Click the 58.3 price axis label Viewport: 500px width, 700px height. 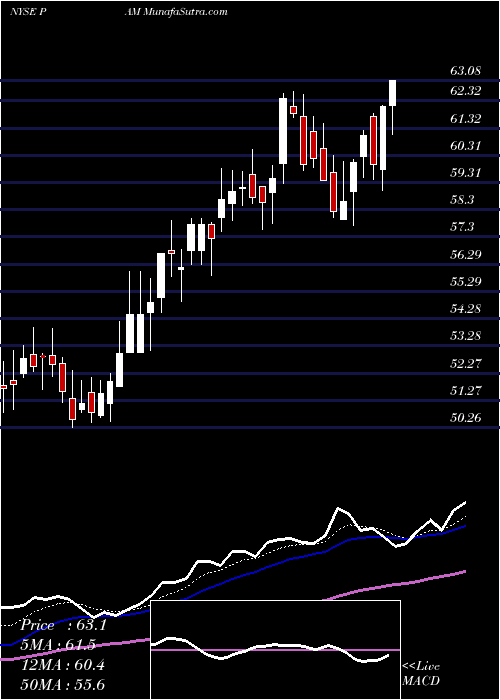(x=462, y=200)
